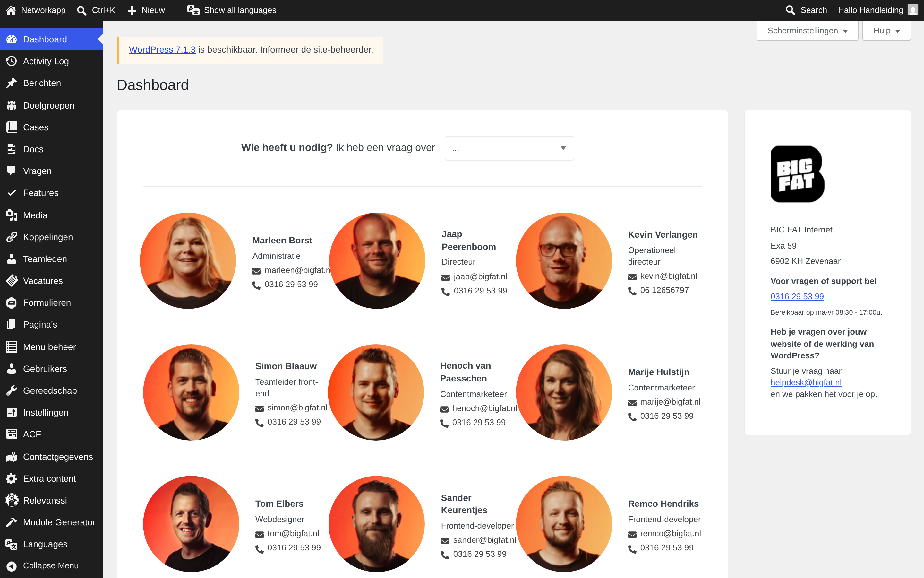Viewport: 924px width, 578px height.
Task: Click the home icon next to Networkapp
Action: pos(11,10)
